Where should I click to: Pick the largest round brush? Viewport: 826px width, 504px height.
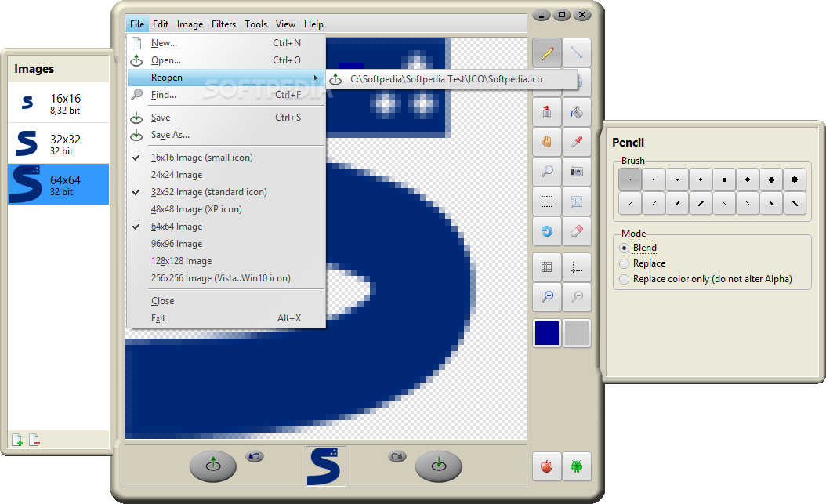click(795, 179)
